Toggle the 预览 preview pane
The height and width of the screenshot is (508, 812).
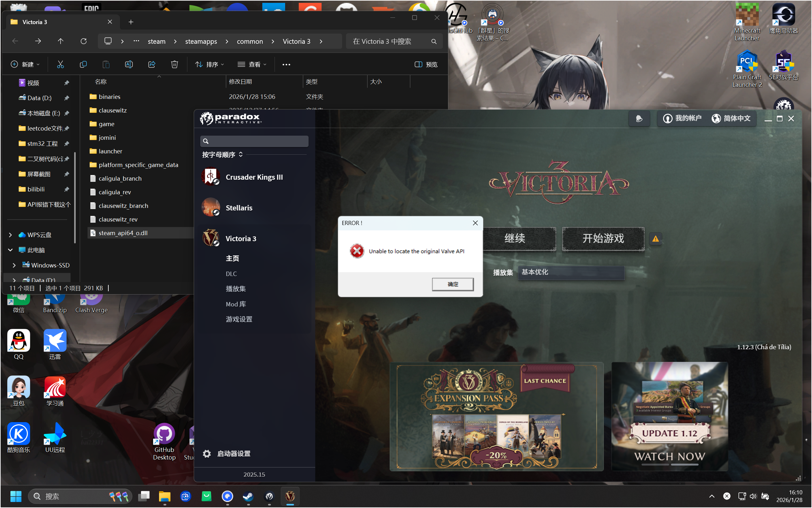point(426,64)
